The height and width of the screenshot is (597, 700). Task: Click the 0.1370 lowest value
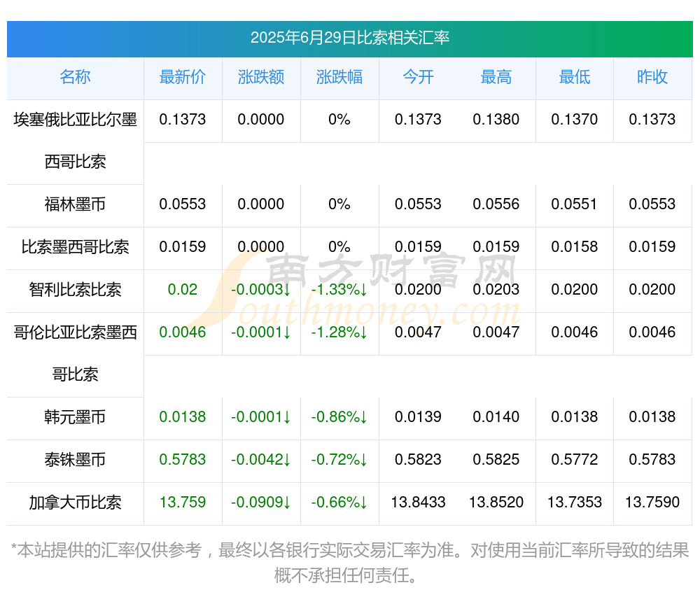click(575, 120)
